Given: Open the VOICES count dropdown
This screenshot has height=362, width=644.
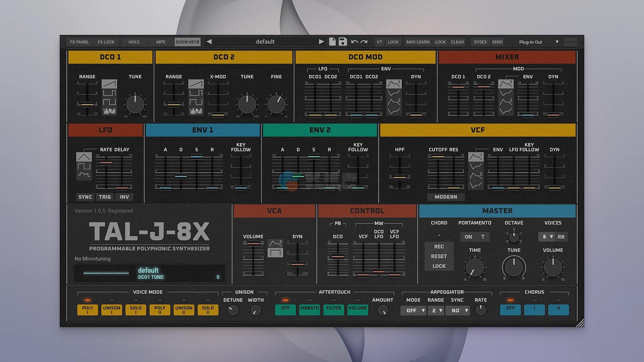Looking at the screenshot, I should 547,237.
